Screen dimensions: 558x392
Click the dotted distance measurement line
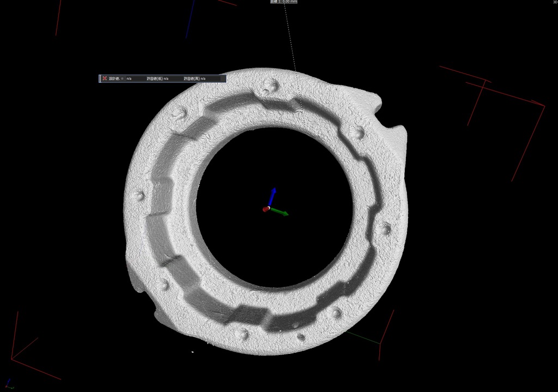[x=290, y=38]
